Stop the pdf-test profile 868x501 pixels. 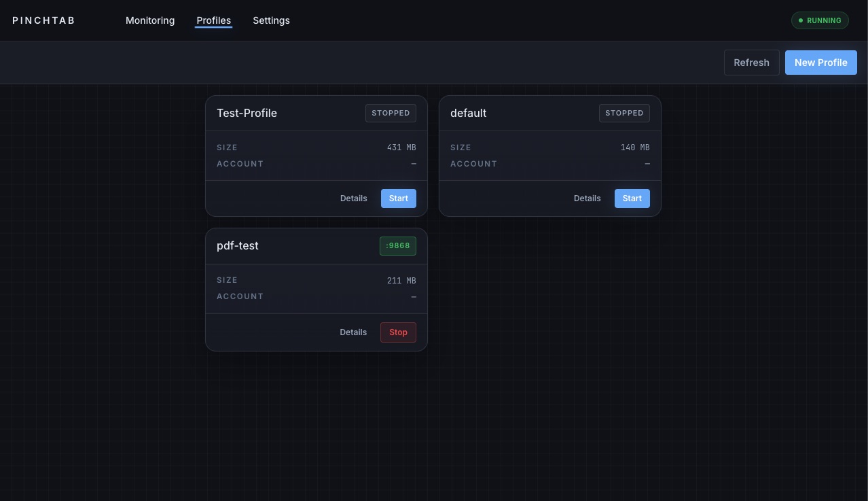click(398, 332)
